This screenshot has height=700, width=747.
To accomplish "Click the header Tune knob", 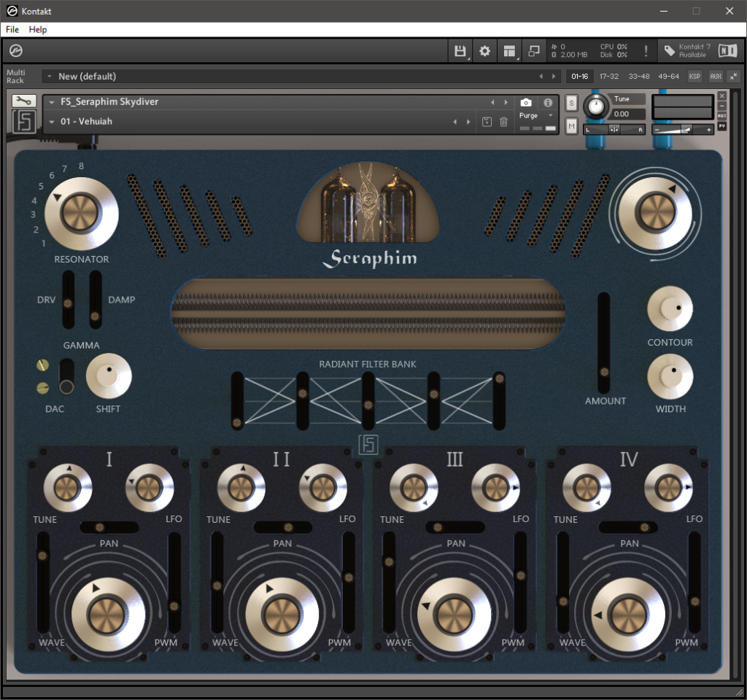I will pos(595,106).
